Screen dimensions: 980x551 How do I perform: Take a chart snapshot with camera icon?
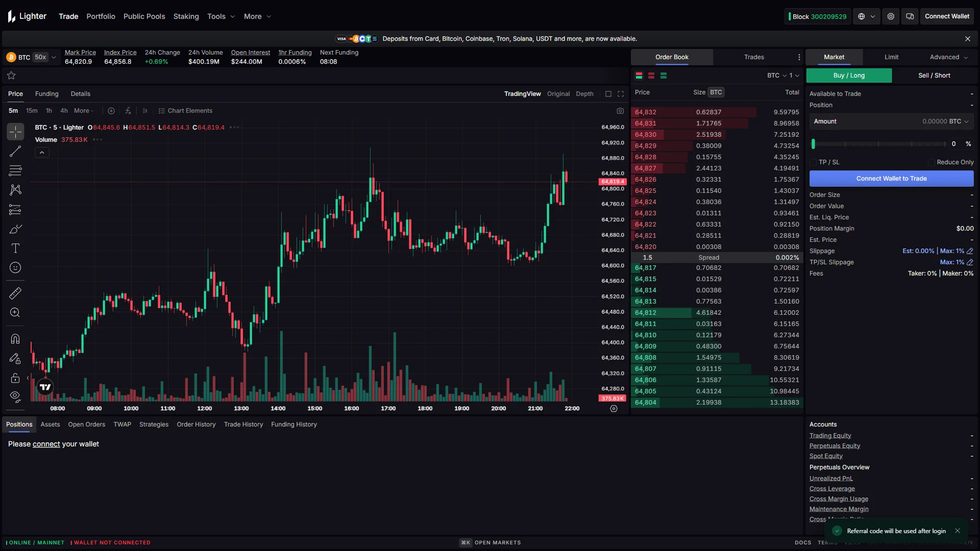[620, 111]
